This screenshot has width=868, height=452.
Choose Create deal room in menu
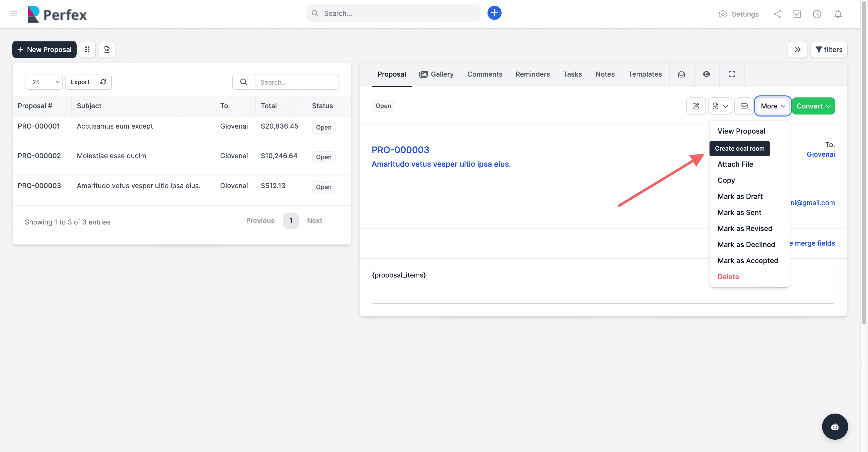click(740, 149)
